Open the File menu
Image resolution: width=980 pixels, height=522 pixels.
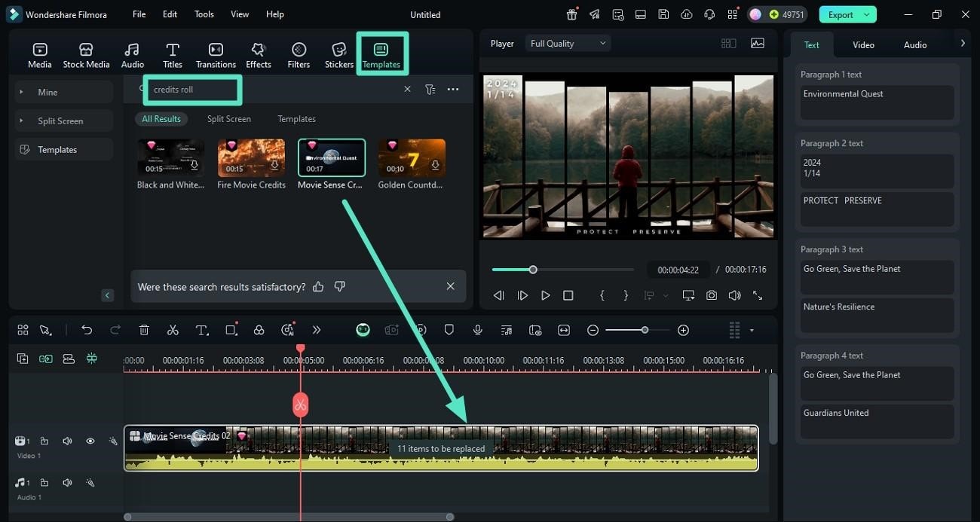(x=139, y=14)
